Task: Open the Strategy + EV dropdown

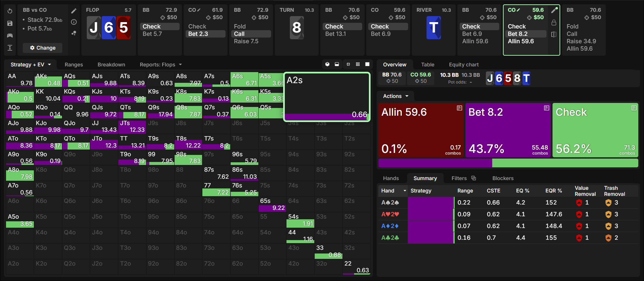Action: pyautogui.click(x=31, y=64)
